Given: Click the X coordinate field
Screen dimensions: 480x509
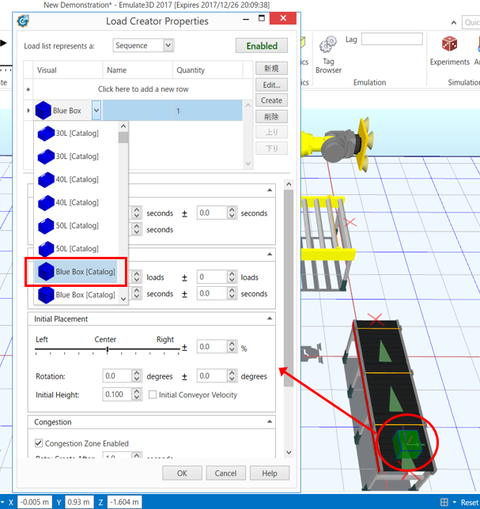Looking at the screenshot, I should coord(34,502).
